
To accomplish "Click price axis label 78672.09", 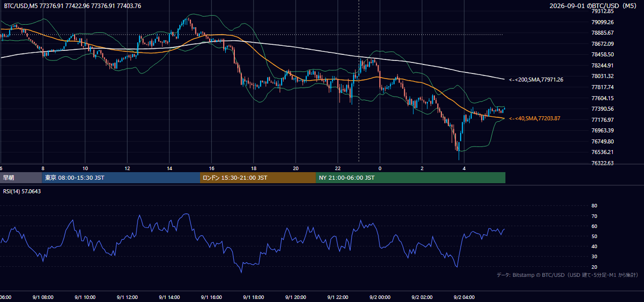I will (x=603, y=44).
